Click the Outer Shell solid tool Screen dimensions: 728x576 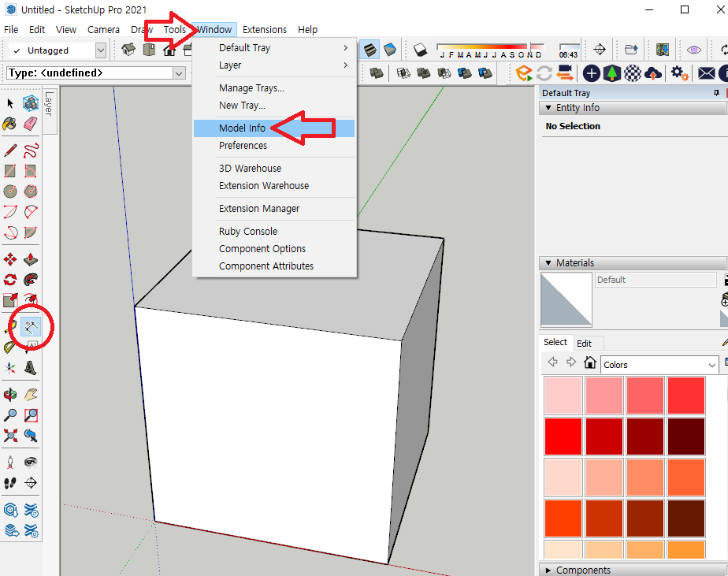376,73
